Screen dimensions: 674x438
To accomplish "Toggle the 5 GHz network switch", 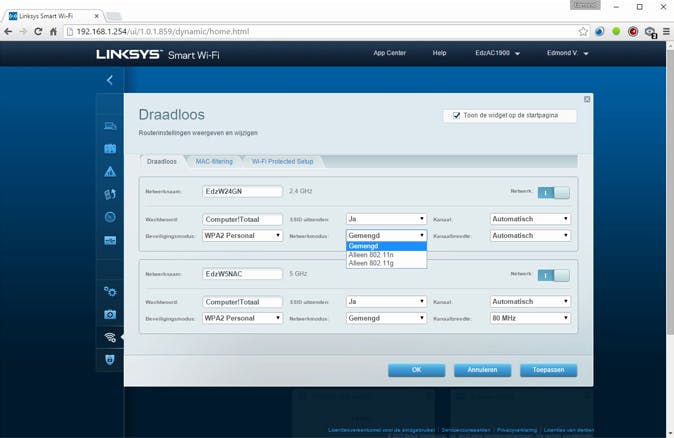I will pyautogui.click(x=553, y=274).
